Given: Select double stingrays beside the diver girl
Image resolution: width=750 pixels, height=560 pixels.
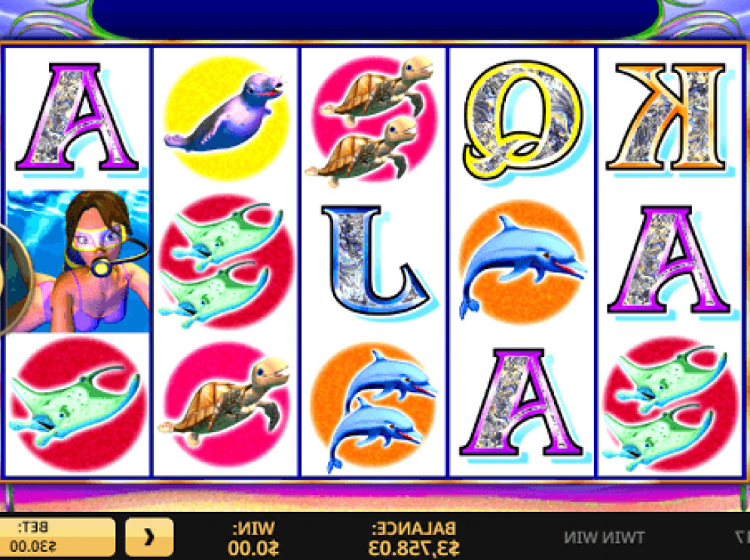Looking at the screenshot, I should click(x=226, y=262).
